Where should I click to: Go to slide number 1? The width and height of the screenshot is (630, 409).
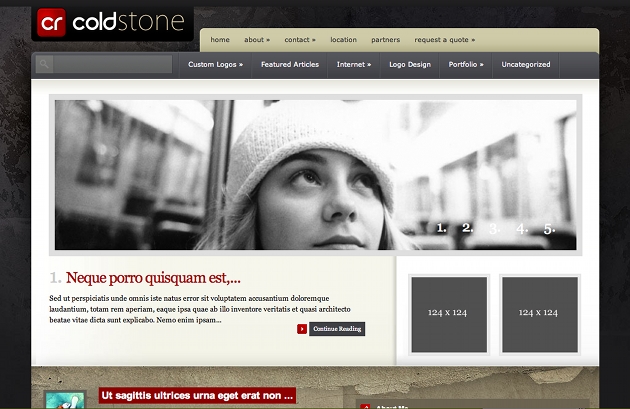pos(442,229)
